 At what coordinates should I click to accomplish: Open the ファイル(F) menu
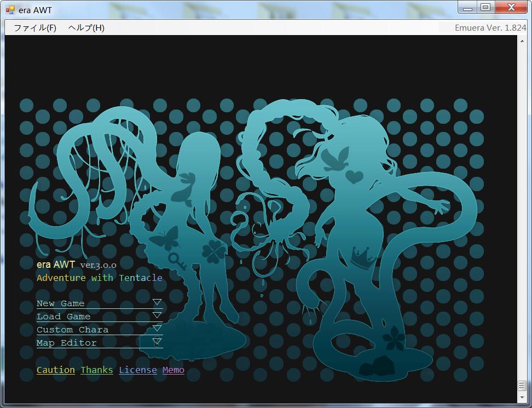[x=35, y=28]
